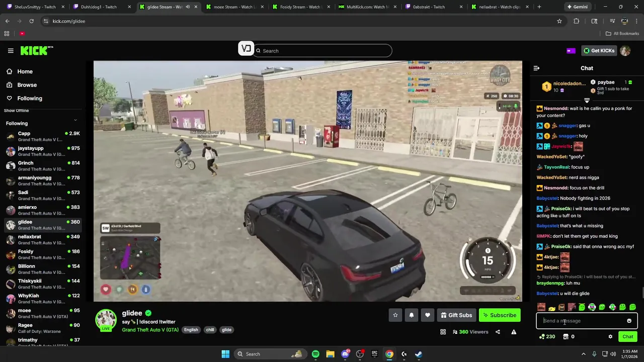Screen dimensions: 644x362
Task: Open YouTube bookmark icon
Action: click(22, 34)
